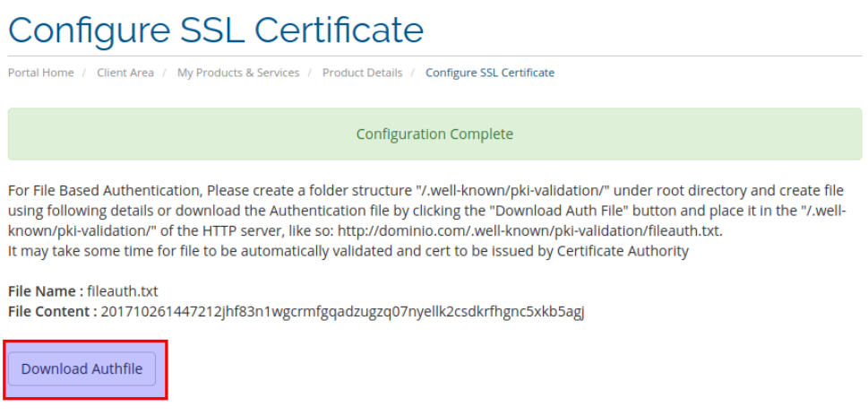The height and width of the screenshot is (415, 868).
Task: Click the fileauth.txt file name value
Action: pos(123,291)
